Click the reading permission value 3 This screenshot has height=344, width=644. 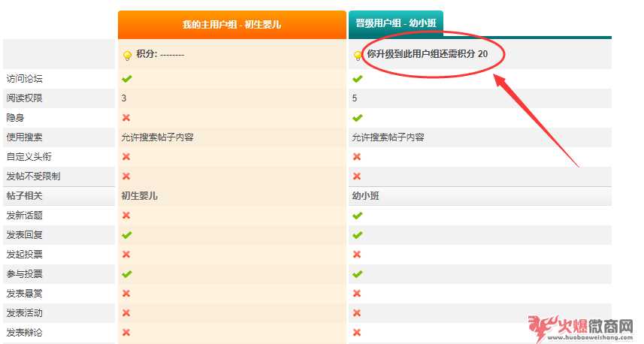tap(124, 98)
